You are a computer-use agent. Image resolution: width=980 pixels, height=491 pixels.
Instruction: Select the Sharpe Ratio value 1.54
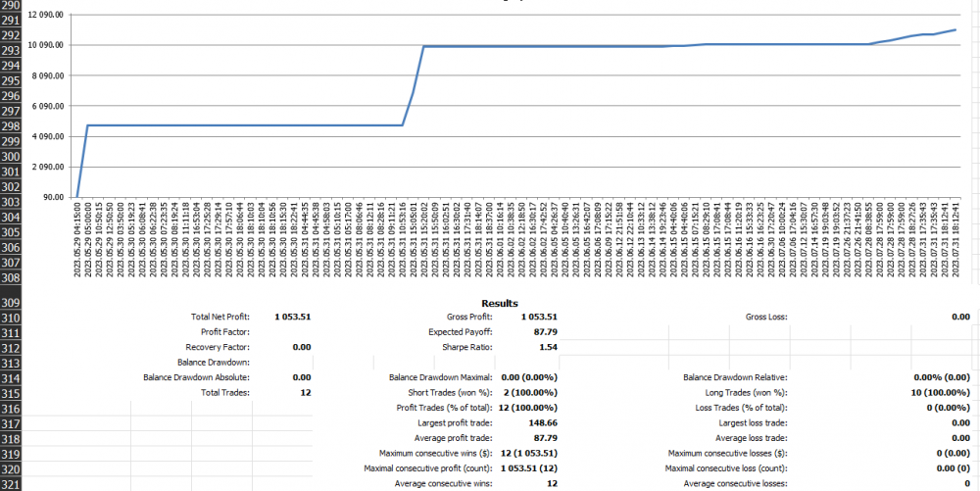click(x=548, y=347)
